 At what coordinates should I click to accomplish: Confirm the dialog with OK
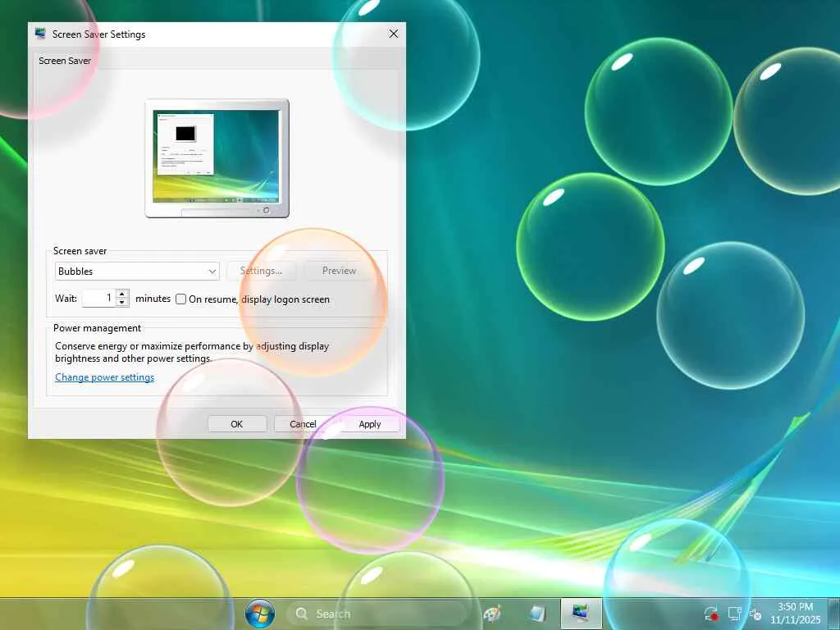point(237,424)
